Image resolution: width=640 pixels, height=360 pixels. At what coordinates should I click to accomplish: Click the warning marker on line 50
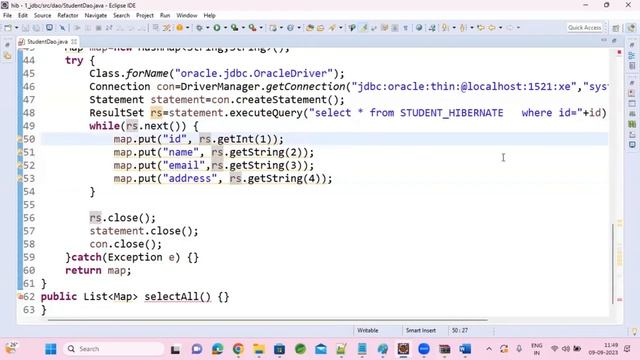click(19, 139)
